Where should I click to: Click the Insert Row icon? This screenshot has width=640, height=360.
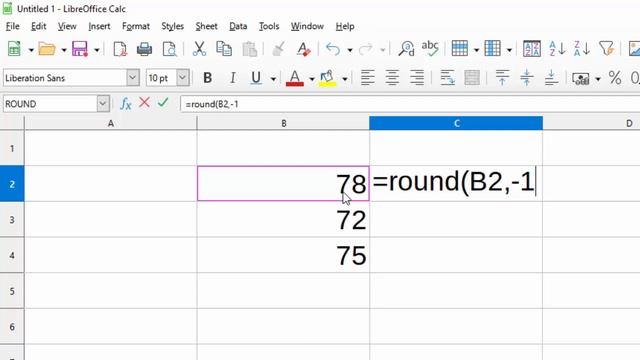460,49
